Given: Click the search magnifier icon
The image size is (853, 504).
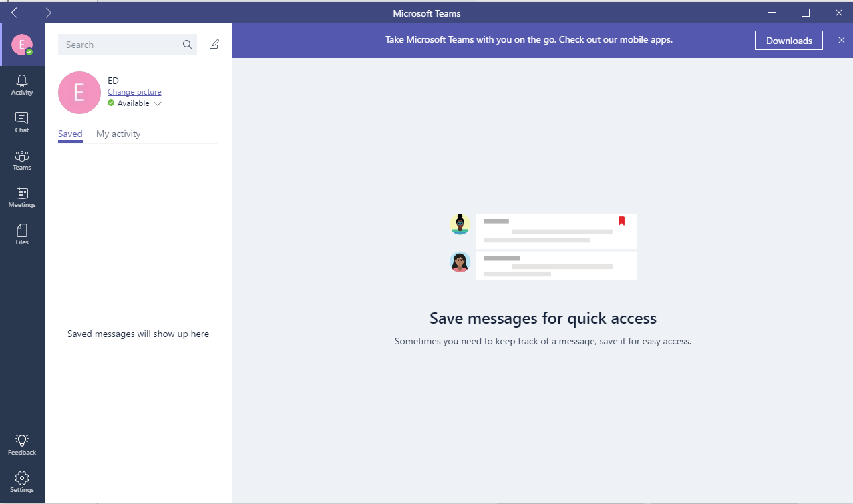Looking at the screenshot, I should pyautogui.click(x=188, y=45).
